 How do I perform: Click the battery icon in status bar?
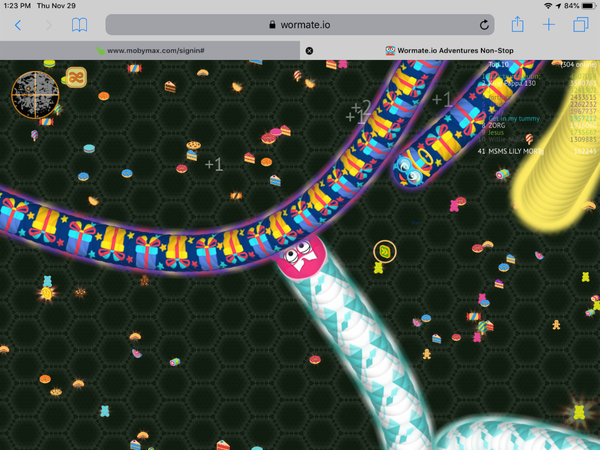[x=589, y=6]
